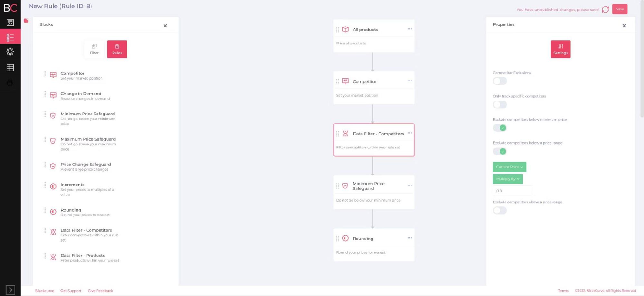Screen dimensions: 644x296
Task: Expand the collapsed sidebar arrow
Action: pos(10,289)
